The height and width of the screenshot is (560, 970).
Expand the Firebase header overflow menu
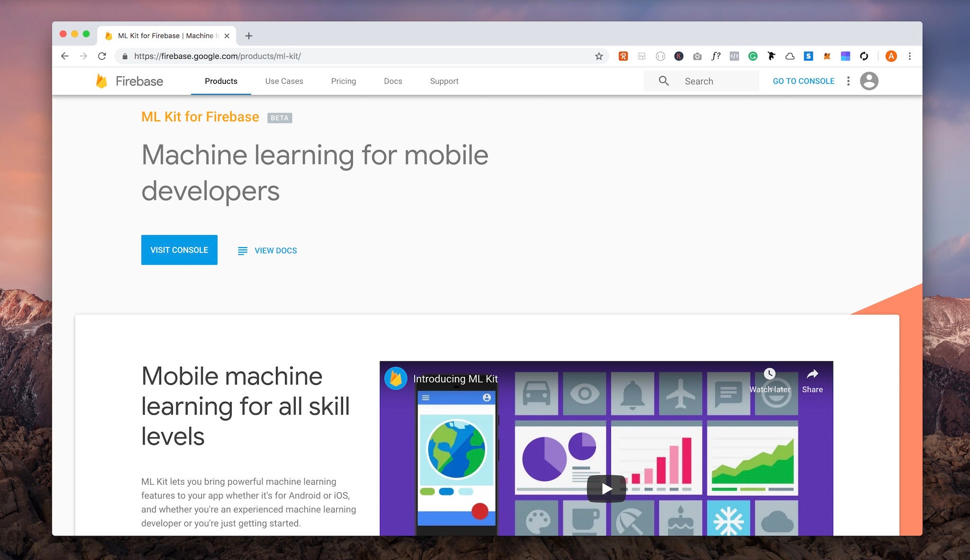click(848, 81)
